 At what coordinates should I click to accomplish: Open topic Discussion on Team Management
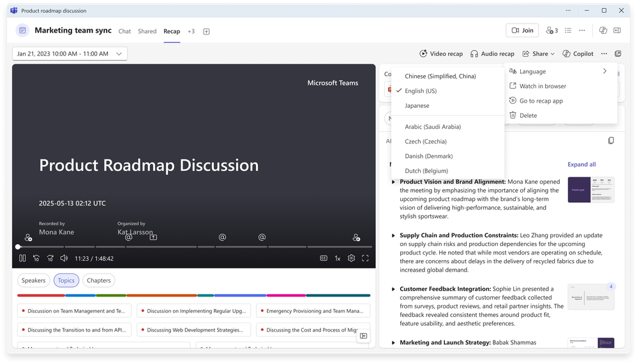[x=74, y=311]
